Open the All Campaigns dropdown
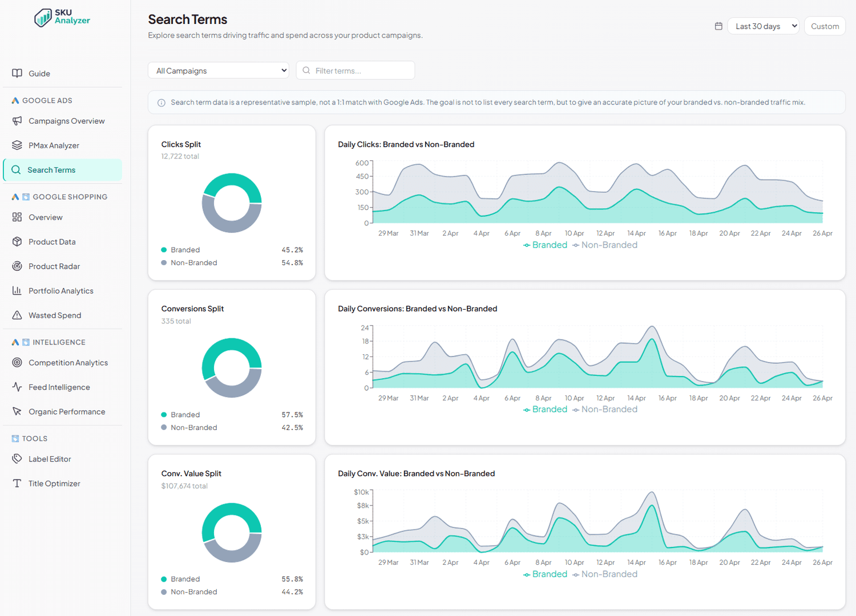Image resolution: width=856 pixels, height=616 pixels. coord(219,70)
